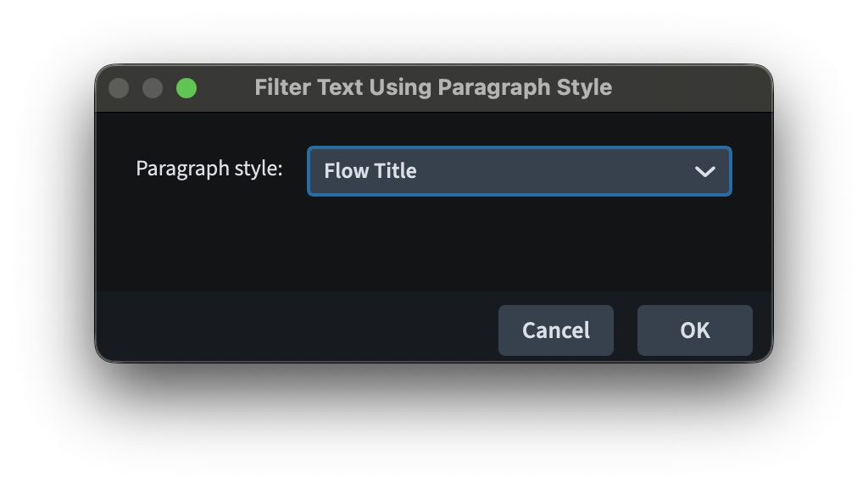The image size is (868, 488).
Task: Click the grayed-out close button in the title bar
Action: (x=119, y=88)
